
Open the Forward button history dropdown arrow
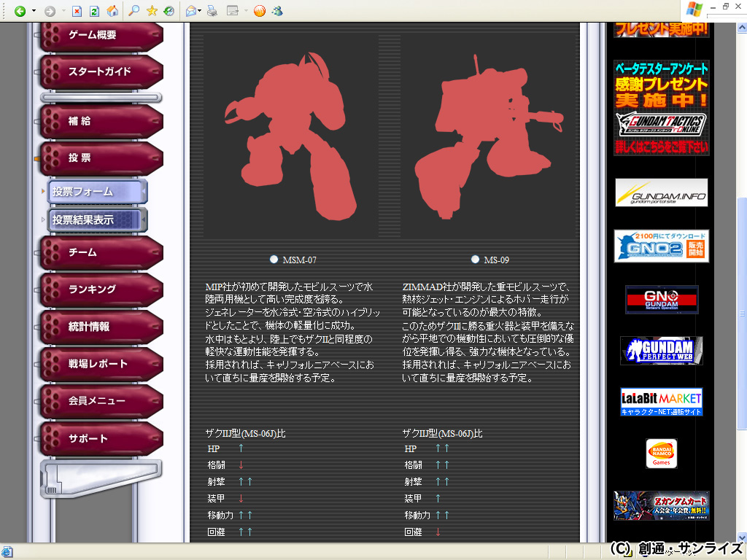(x=63, y=11)
